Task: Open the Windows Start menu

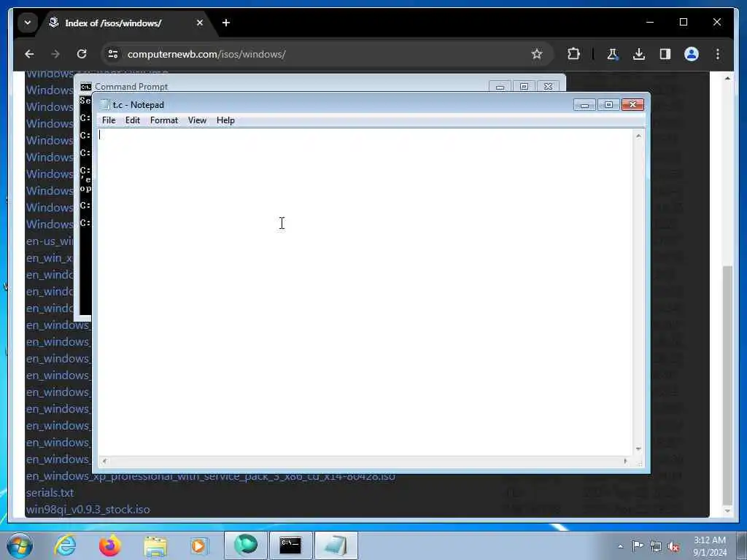Action: (20, 545)
